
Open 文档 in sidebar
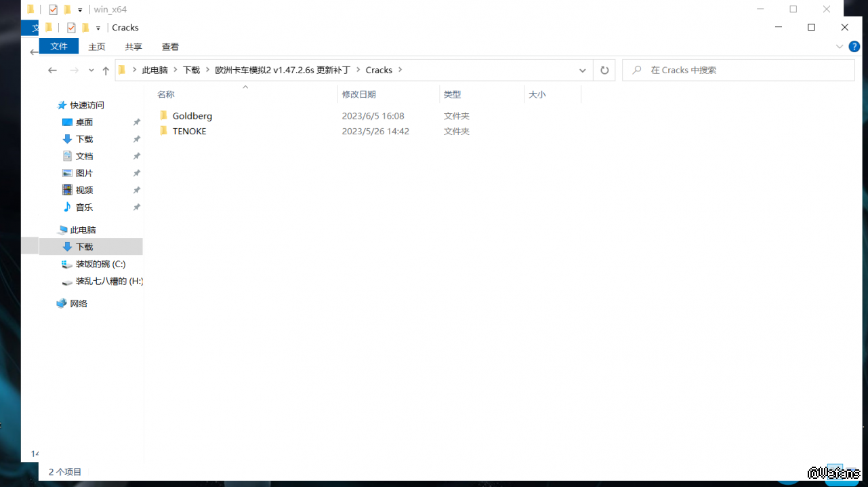pos(84,156)
